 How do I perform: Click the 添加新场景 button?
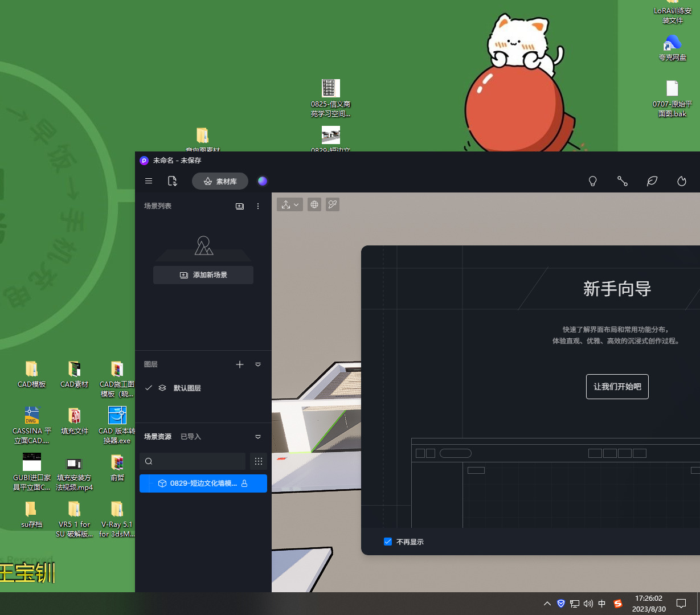(x=203, y=275)
